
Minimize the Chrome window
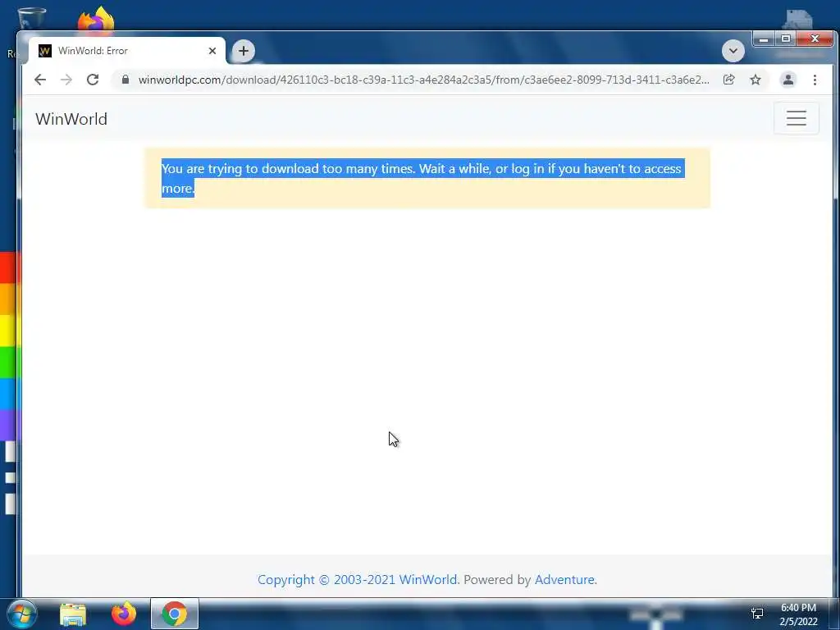pyautogui.click(x=764, y=39)
